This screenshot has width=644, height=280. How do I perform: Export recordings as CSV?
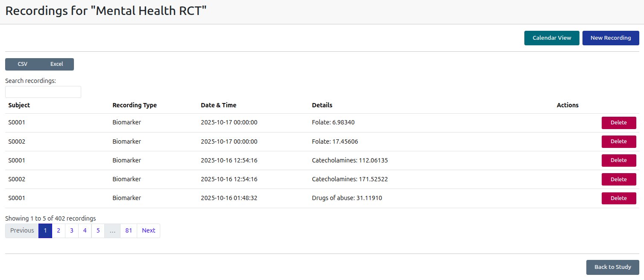pyautogui.click(x=22, y=64)
